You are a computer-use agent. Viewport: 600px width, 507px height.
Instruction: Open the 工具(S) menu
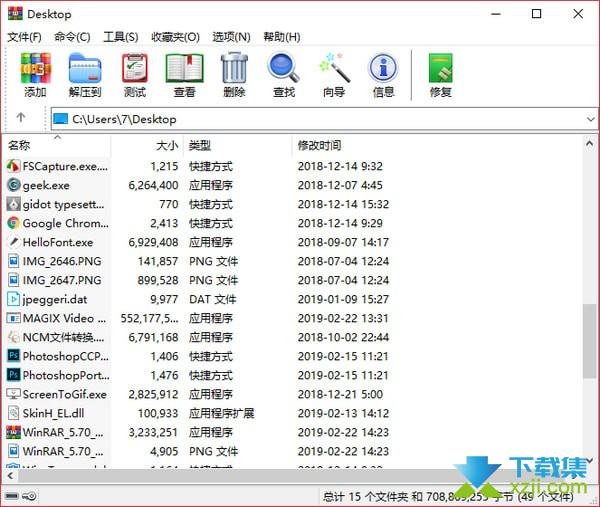[121, 37]
